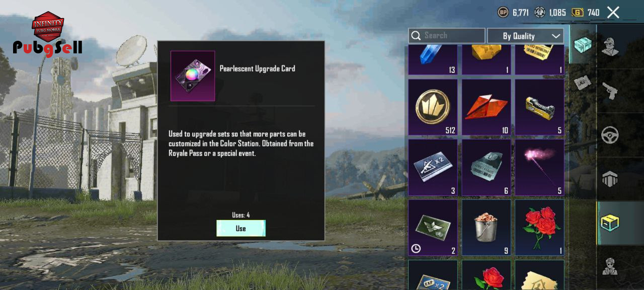The image size is (644, 290).
Task: Open the yellow supply box category tab
Action: coord(610,223)
